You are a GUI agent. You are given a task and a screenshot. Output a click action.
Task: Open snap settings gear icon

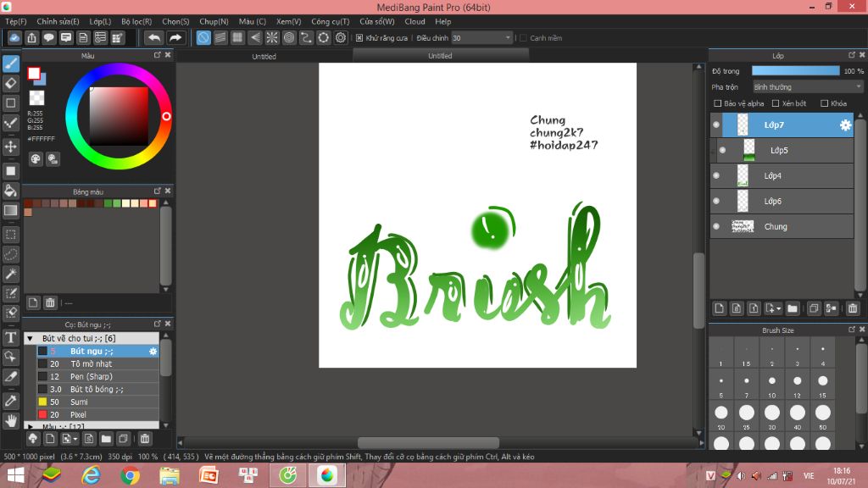(x=341, y=37)
